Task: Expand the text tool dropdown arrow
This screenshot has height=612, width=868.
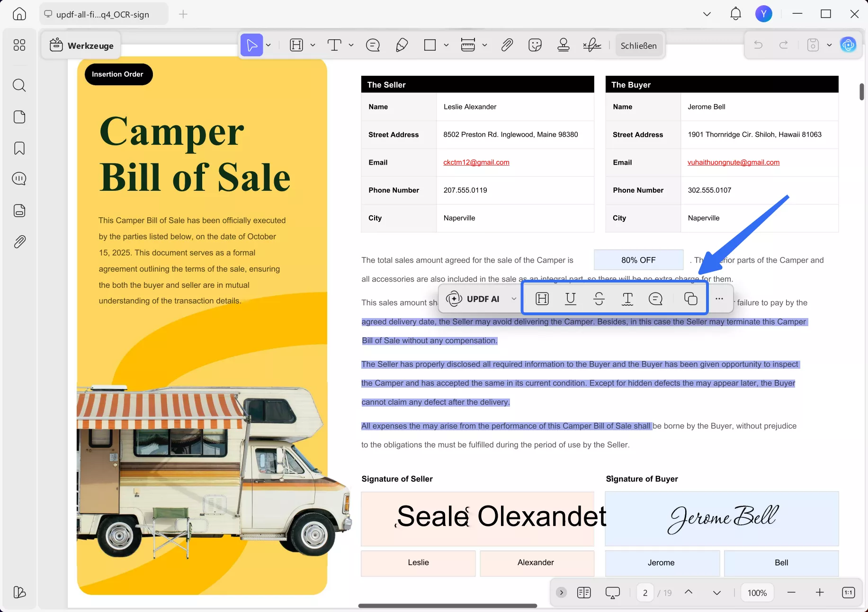Action: (351, 45)
